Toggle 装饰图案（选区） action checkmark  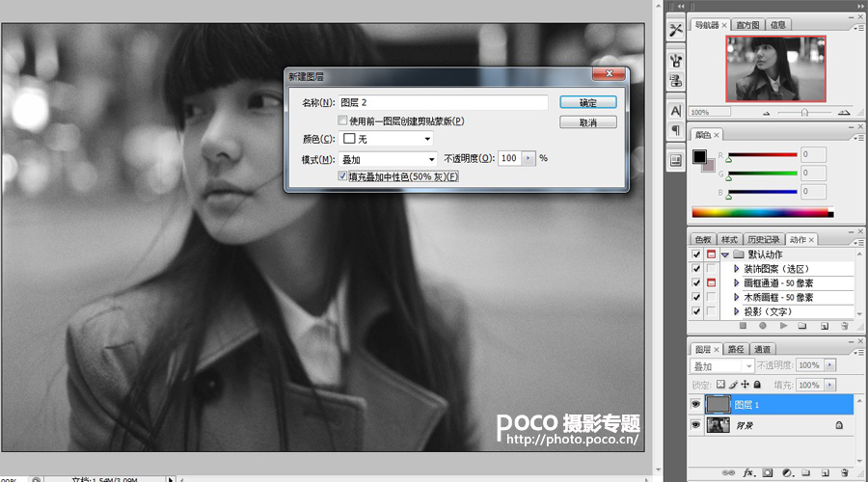[696, 268]
